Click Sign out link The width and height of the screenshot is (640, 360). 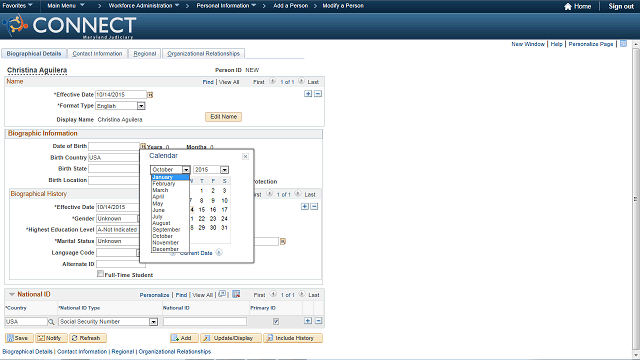[621, 6]
